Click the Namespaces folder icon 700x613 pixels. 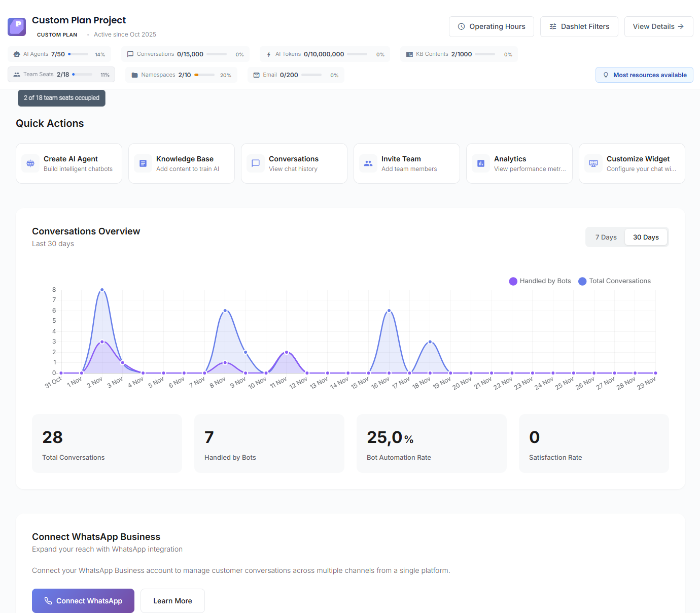point(134,75)
